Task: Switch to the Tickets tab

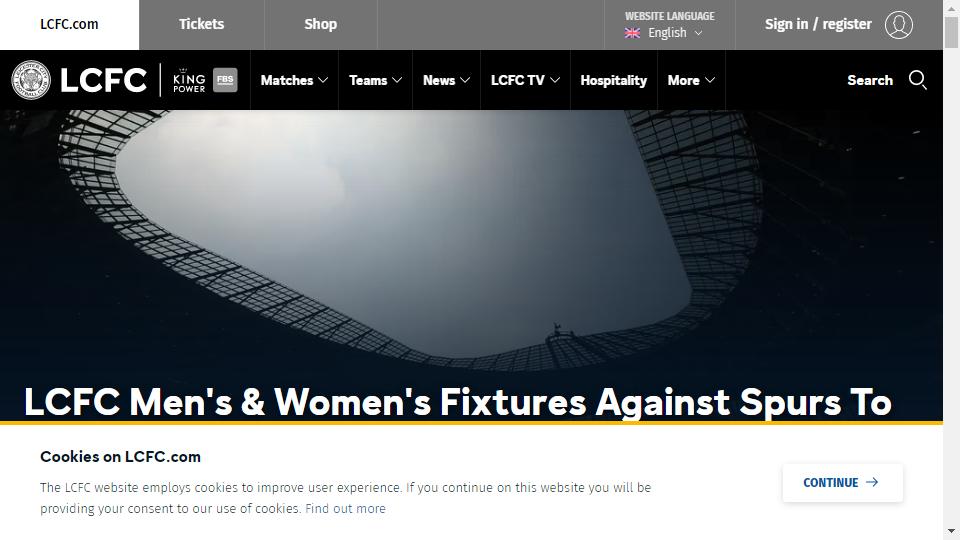Action: coord(201,24)
